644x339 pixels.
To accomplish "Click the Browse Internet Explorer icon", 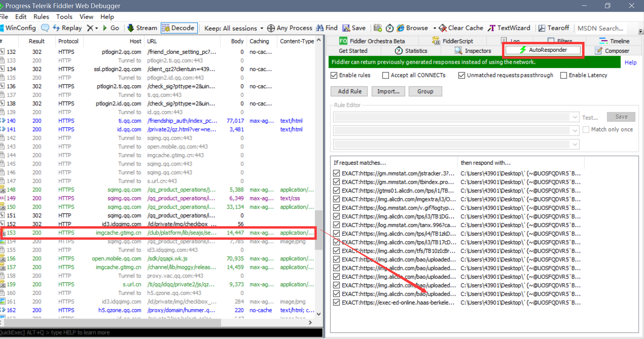I will coord(401,28).
